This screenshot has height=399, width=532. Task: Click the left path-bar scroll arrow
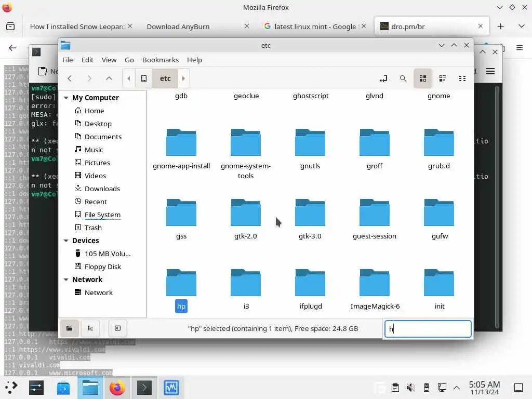tap(129, 78)
